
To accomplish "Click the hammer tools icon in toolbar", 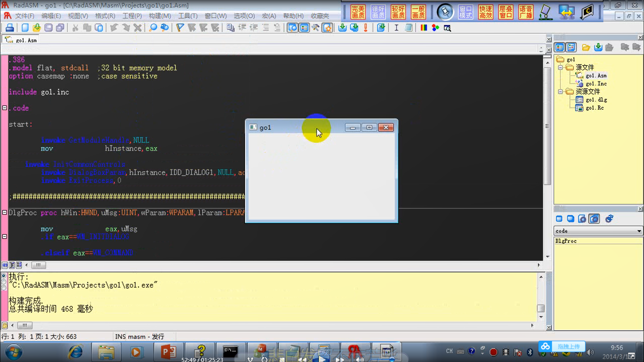I will [x=316, y=28].
